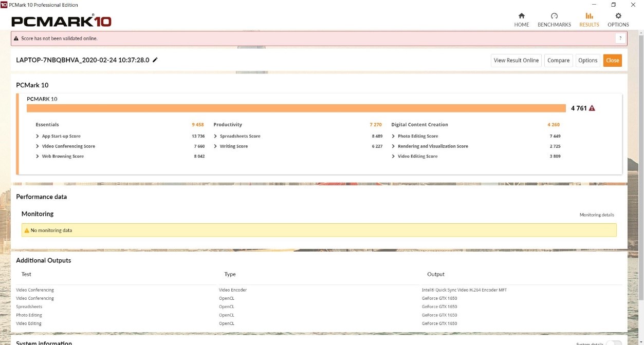The width and height of the screenshot is (644, 345).
Task: Click the 'Video Encoder' type cell
Action: click(x=233, y=290)
